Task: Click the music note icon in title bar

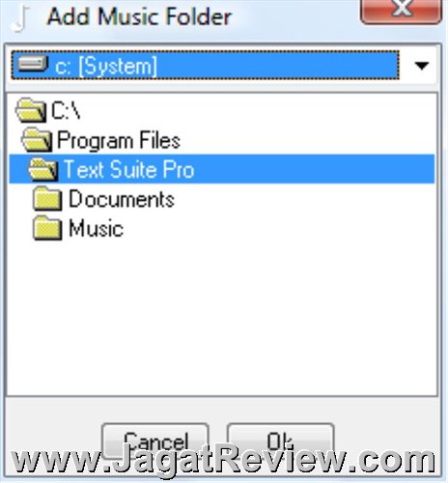Action: point(20,18)
